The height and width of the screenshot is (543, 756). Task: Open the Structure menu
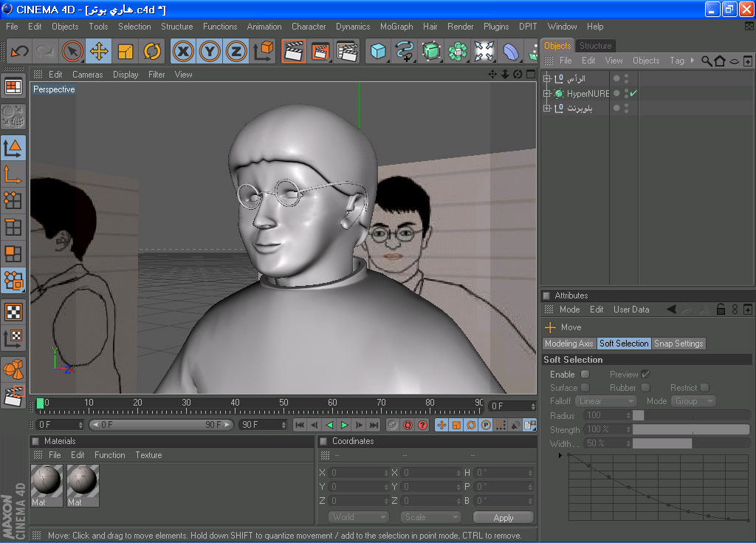tap(177, 27)
